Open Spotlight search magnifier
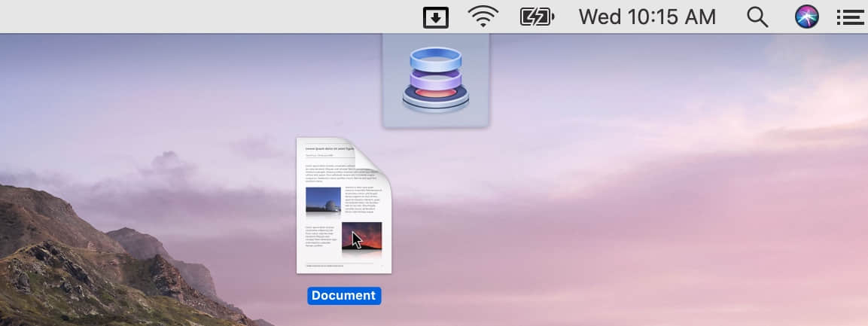Viewport: 868px width, 326px height. pos(757,17)
